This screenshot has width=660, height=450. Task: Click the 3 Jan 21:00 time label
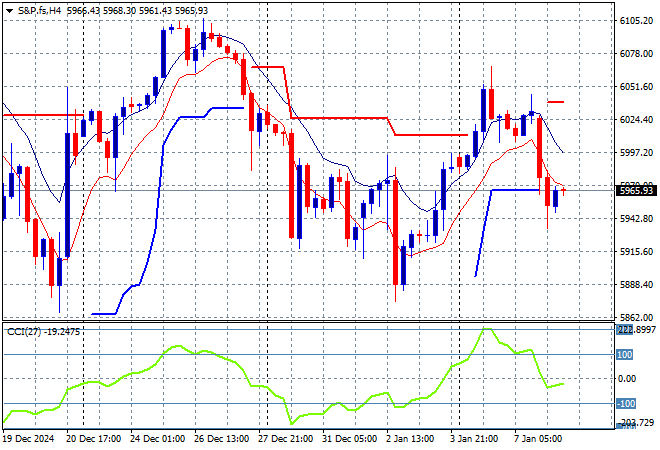[x=476, y=439]
